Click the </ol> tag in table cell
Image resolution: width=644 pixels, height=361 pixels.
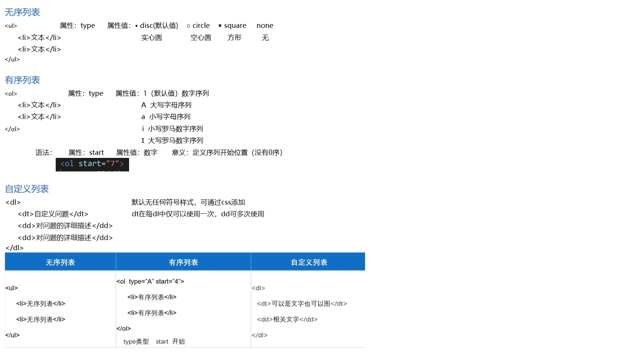tap(123, 328)
